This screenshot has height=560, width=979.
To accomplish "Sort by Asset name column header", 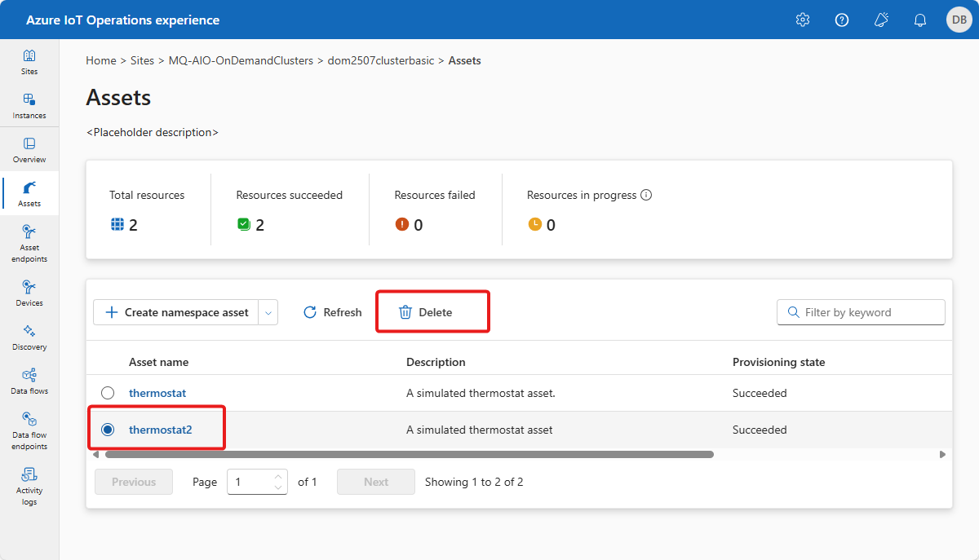I will (158, 362).
